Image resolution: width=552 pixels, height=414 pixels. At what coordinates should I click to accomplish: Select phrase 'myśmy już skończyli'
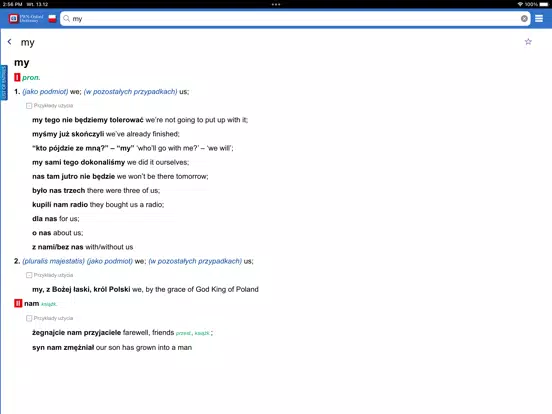pyautogui.click(x=68, y=134)
